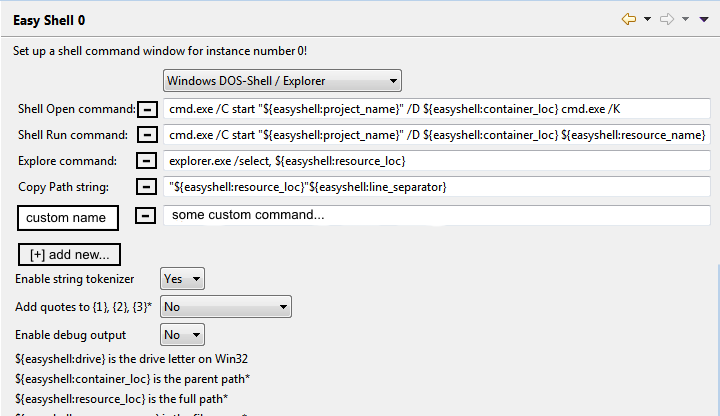Open the Windows DOS-Shell / Explorer dropdown
This screenshot has height=416, width=720.
282,81
